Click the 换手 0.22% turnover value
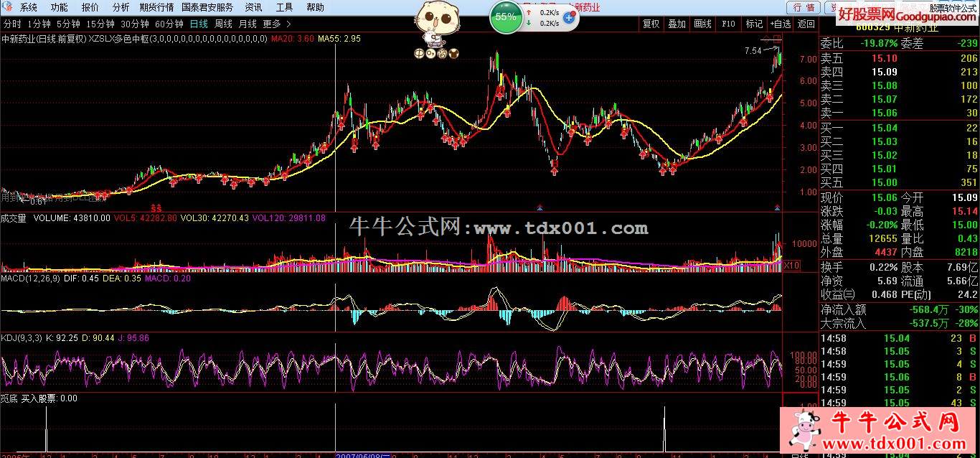 pyautogui.click(x=884, y=267)
